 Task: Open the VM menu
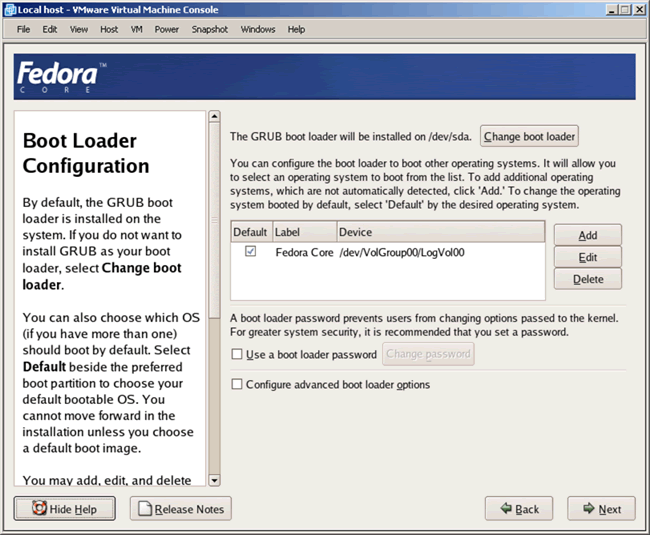[136, 29]
